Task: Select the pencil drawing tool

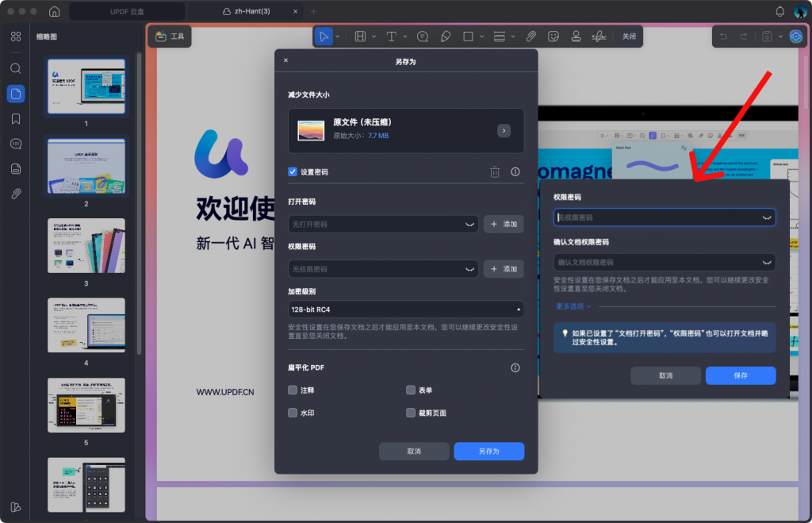Action: point(446,37)
